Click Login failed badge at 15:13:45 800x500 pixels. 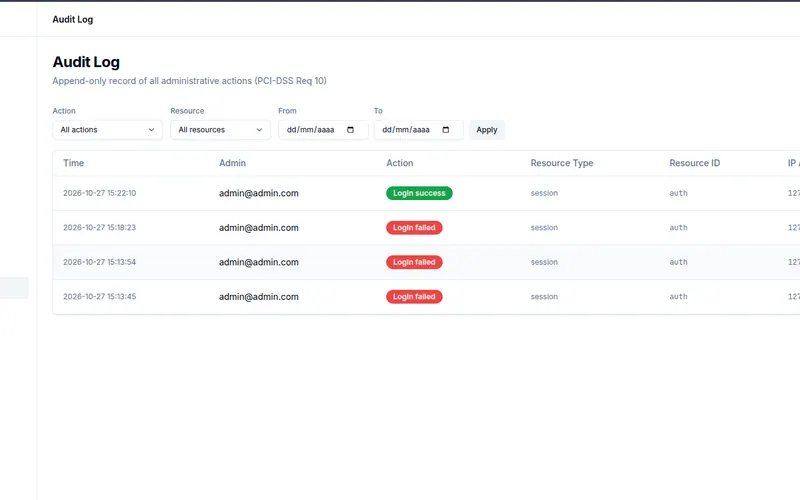click(414, 296)
